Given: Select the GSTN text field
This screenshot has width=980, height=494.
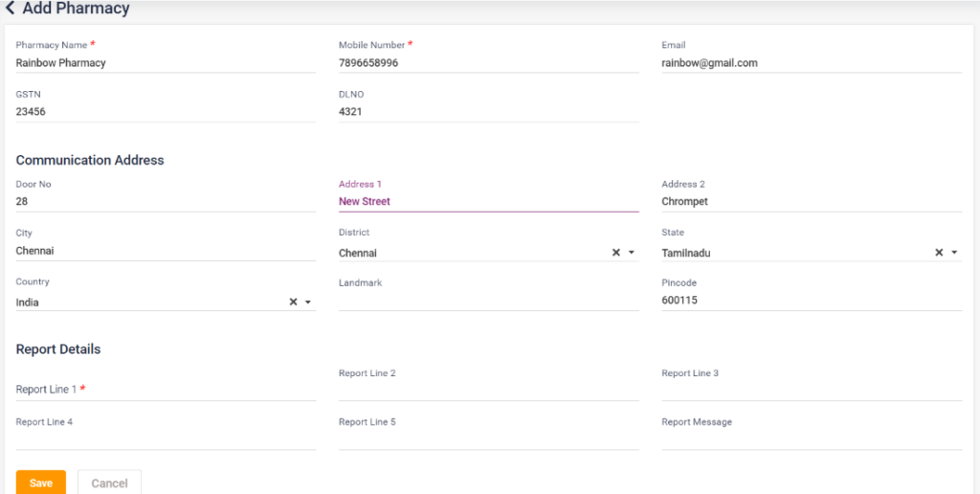Looking at the screenshot, I should [x=165, y=112].
